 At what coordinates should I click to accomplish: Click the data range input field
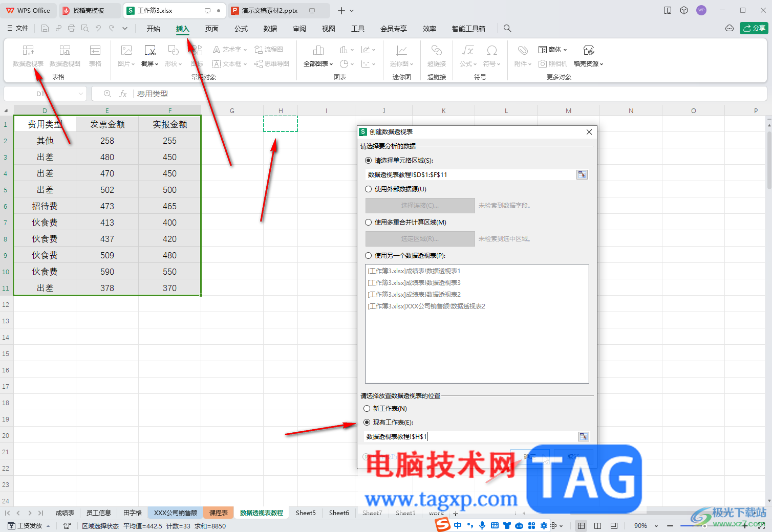click(470, 175)
